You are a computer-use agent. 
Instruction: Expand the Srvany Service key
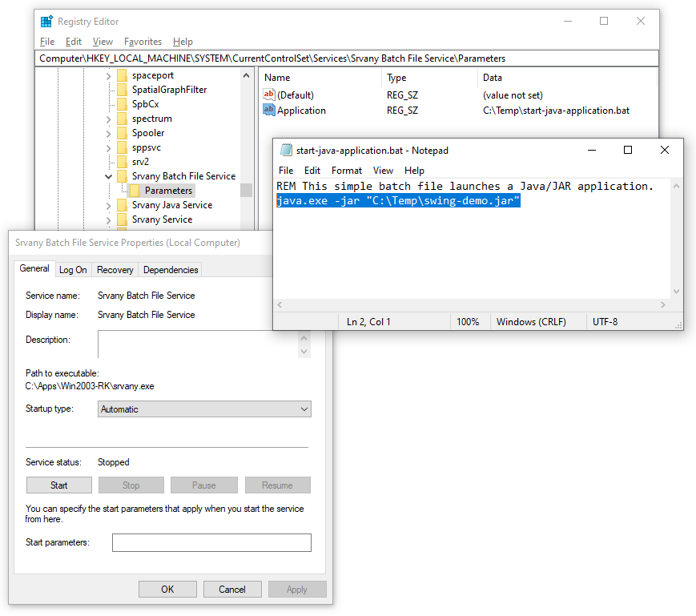click(109, 220)
